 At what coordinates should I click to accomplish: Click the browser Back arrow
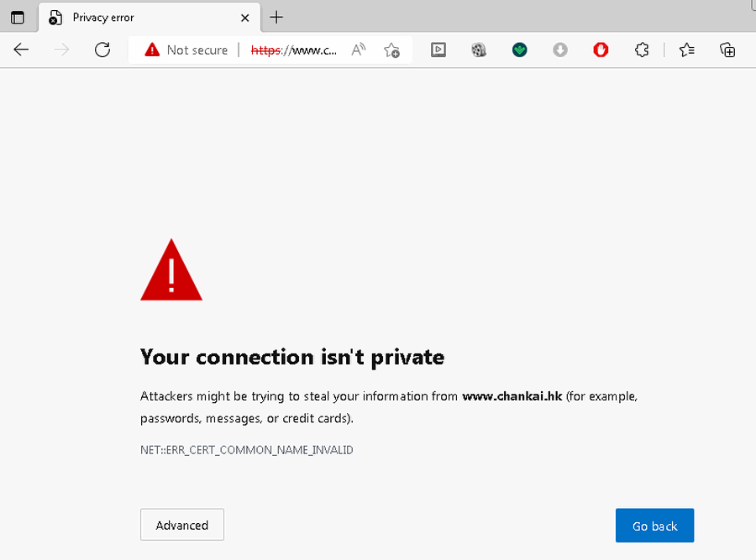pos(21,50)
